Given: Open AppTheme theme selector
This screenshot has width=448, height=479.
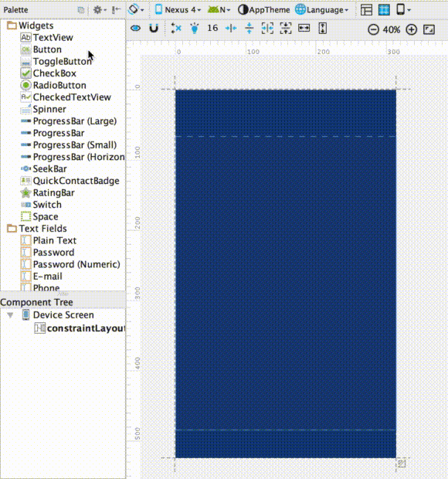Looking at the screenshot, I should tap(264, 10).
